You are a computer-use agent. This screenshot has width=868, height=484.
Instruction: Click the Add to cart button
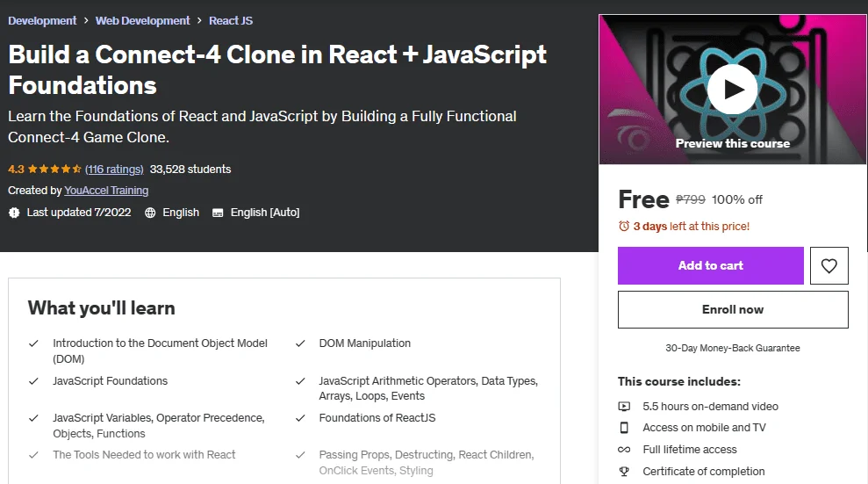click(x=711, y=266)
